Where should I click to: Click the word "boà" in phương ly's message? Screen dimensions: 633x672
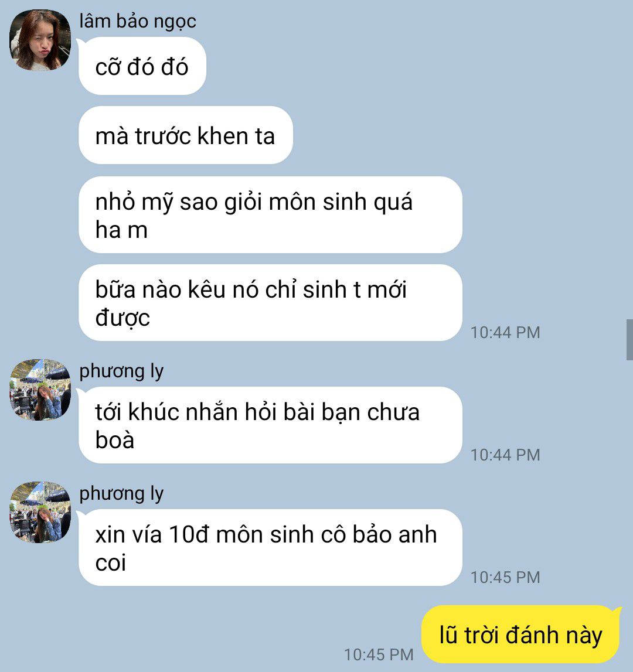pyautogui.click(x=115, y=440)
